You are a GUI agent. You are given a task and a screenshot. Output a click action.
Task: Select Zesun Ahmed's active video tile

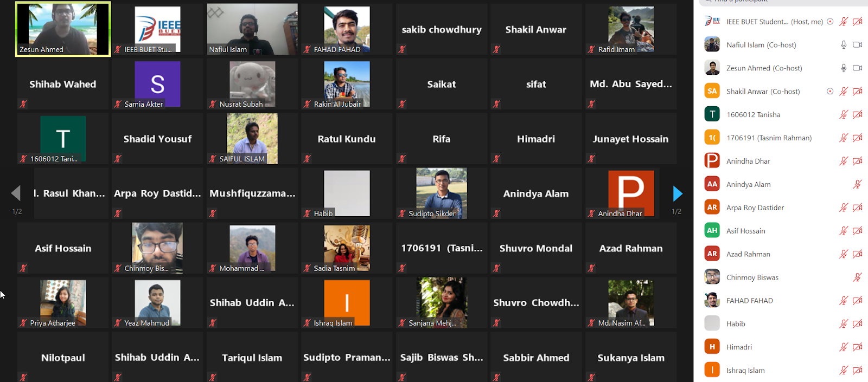coord(63,29)
